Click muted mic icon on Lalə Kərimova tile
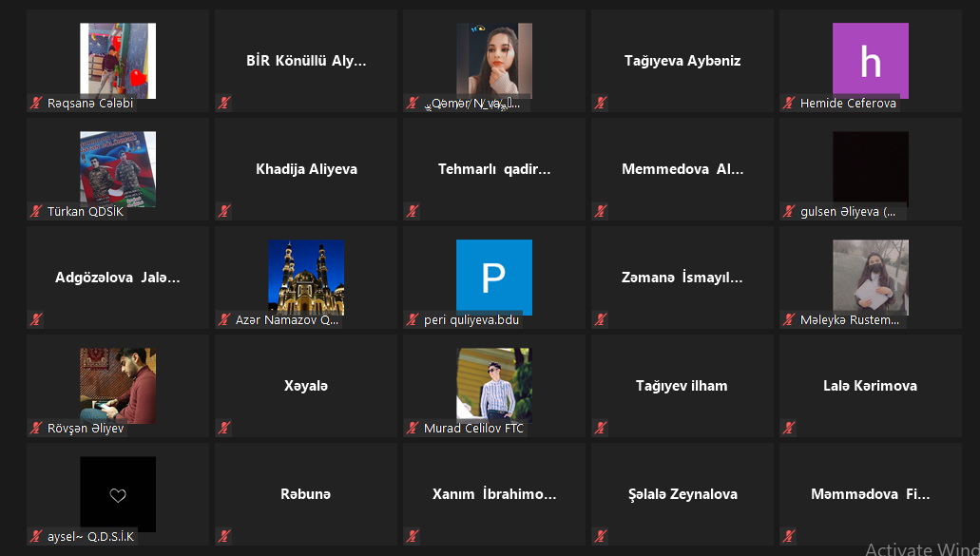 click(x=789, y=428)
